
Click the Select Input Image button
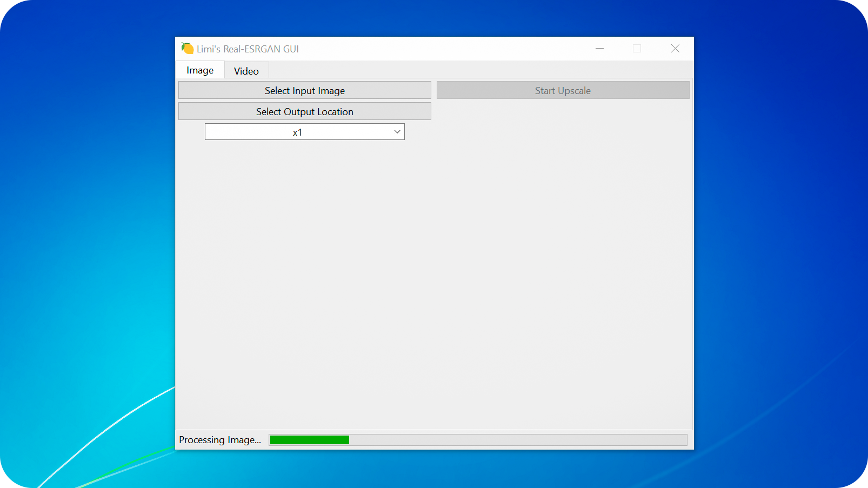pyautogui.click(x=304, y=90)
